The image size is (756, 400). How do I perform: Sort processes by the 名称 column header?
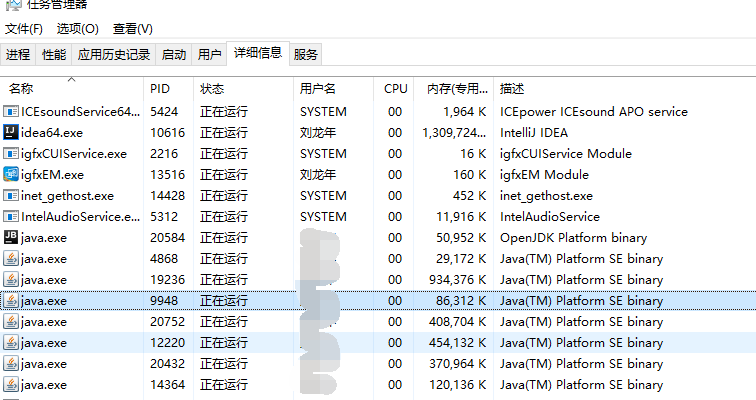click(x=22, y=89)
